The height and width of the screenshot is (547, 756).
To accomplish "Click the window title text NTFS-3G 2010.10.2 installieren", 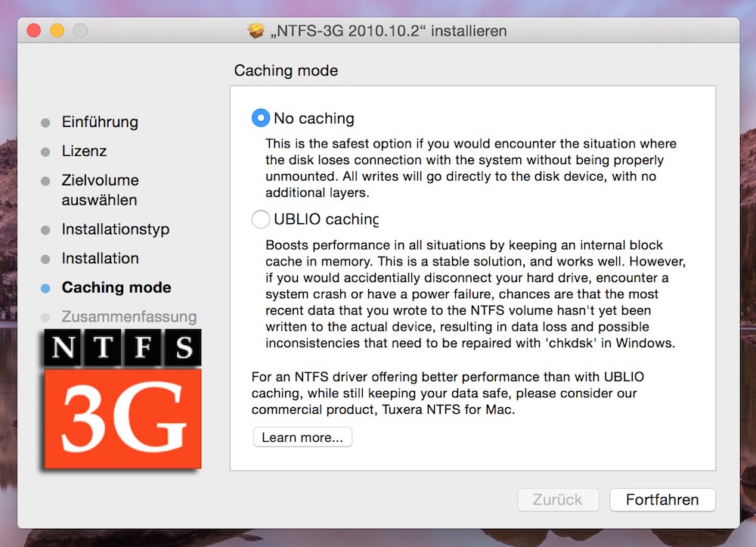I will coord(389,30).
